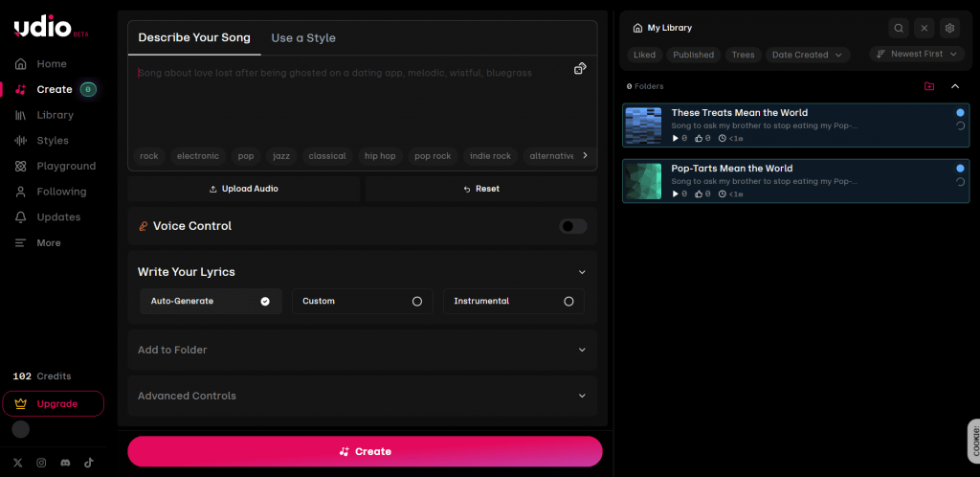Collapse the Write Your Lyrics section

582,273
